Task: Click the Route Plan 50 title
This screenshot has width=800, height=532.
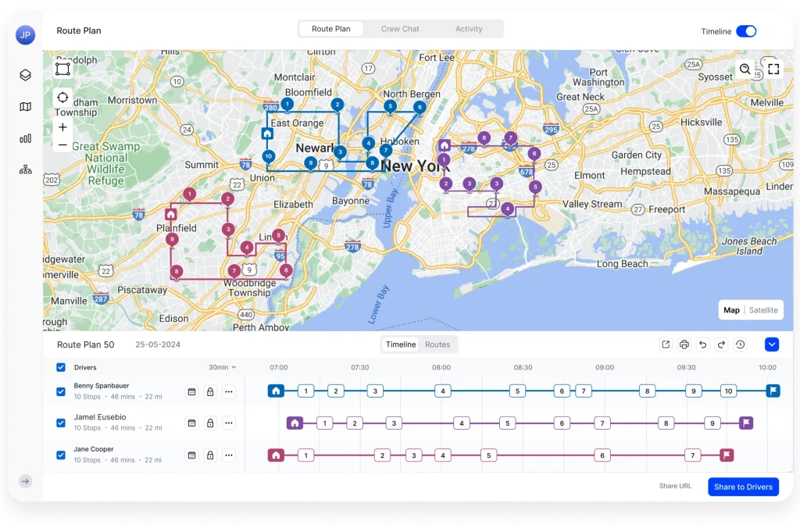Action: [86, 345]
